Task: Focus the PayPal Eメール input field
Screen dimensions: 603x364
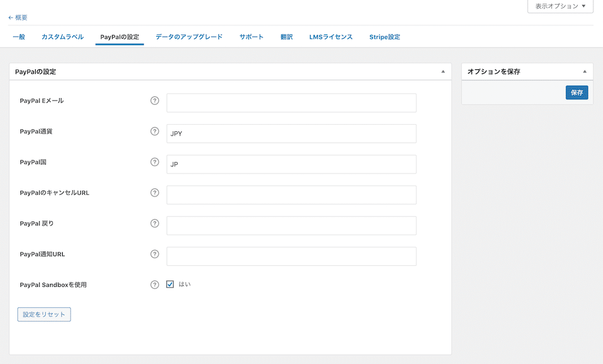Action: [x=291, y=103]
